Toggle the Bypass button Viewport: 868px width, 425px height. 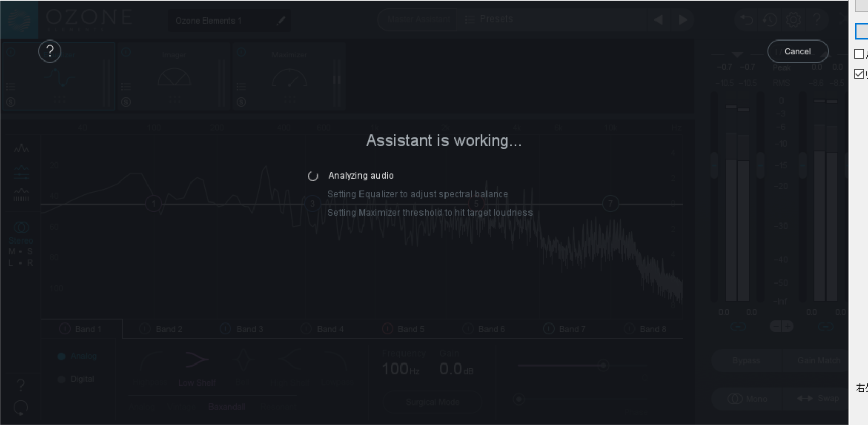746,361
